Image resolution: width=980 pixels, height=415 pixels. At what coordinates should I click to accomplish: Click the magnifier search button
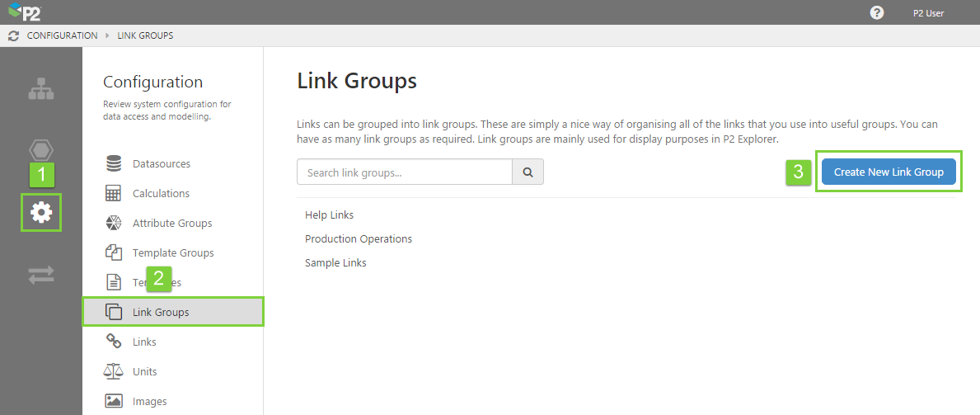[x=528, y=172]
